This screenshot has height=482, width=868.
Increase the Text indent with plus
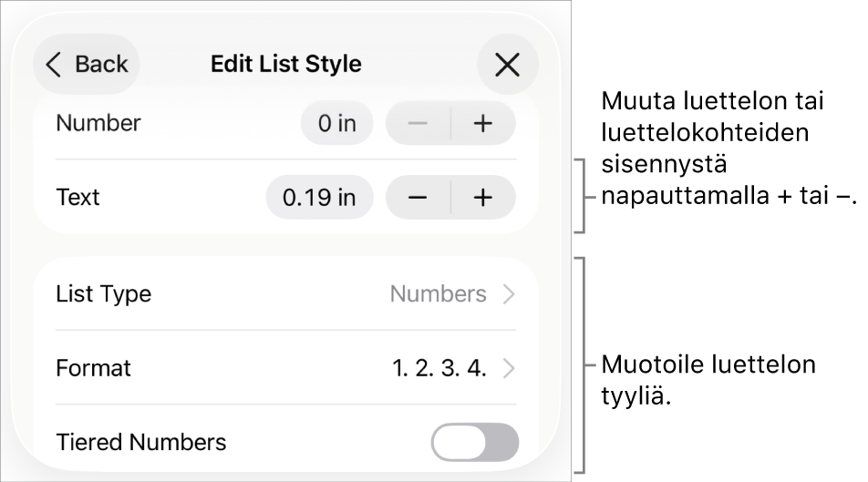[x=483, y=197]
